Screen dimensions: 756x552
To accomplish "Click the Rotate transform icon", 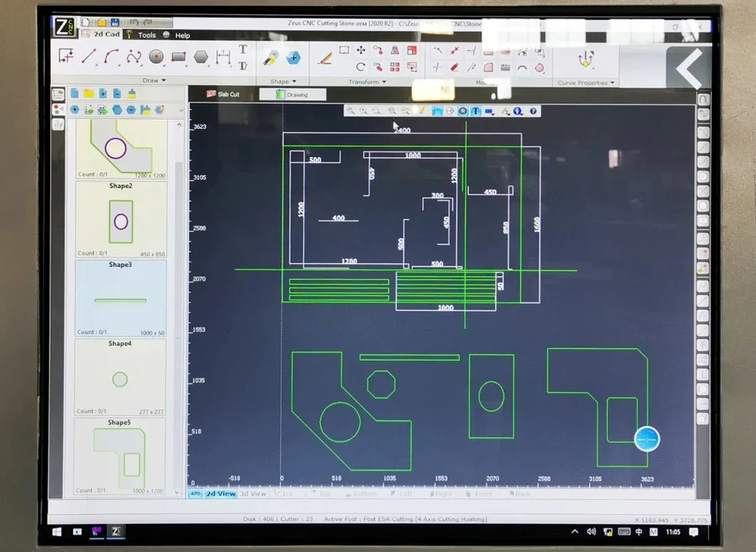I will [x=361, y=67].
